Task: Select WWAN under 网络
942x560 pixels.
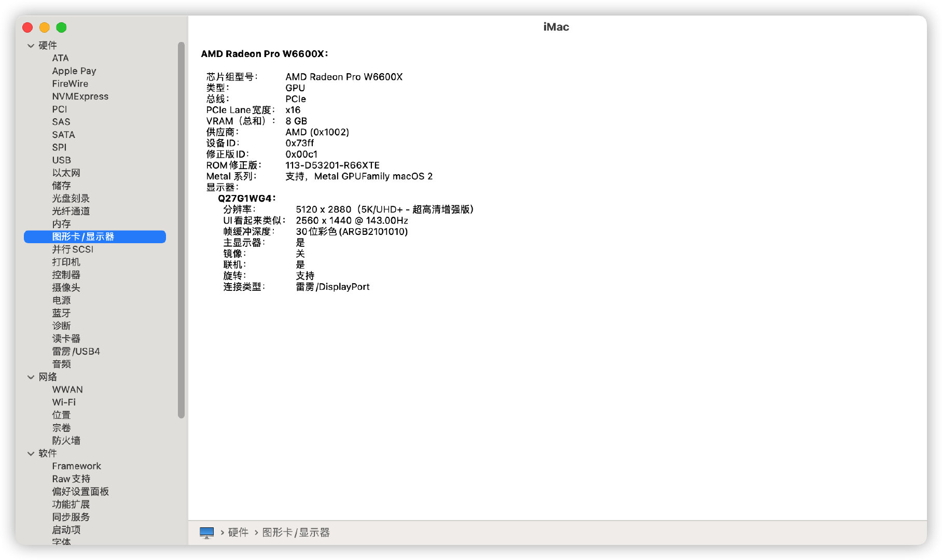Action: [67, 389]
